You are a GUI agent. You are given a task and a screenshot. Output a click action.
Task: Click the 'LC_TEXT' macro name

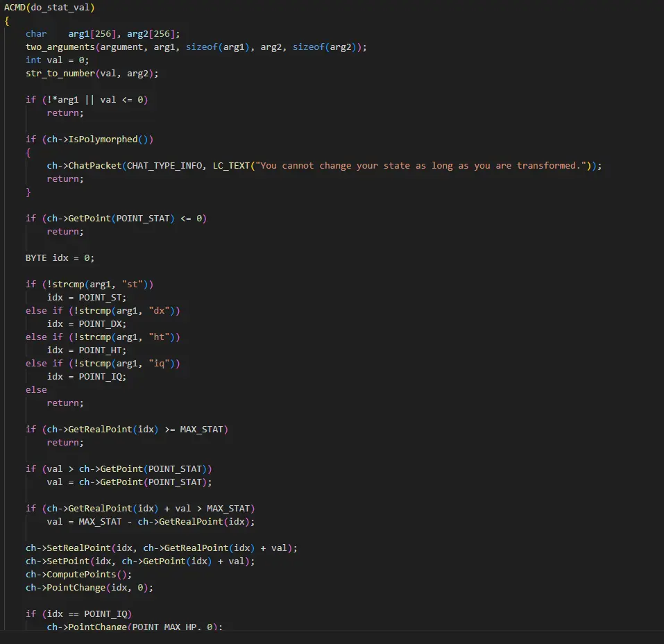click(231, 166)
